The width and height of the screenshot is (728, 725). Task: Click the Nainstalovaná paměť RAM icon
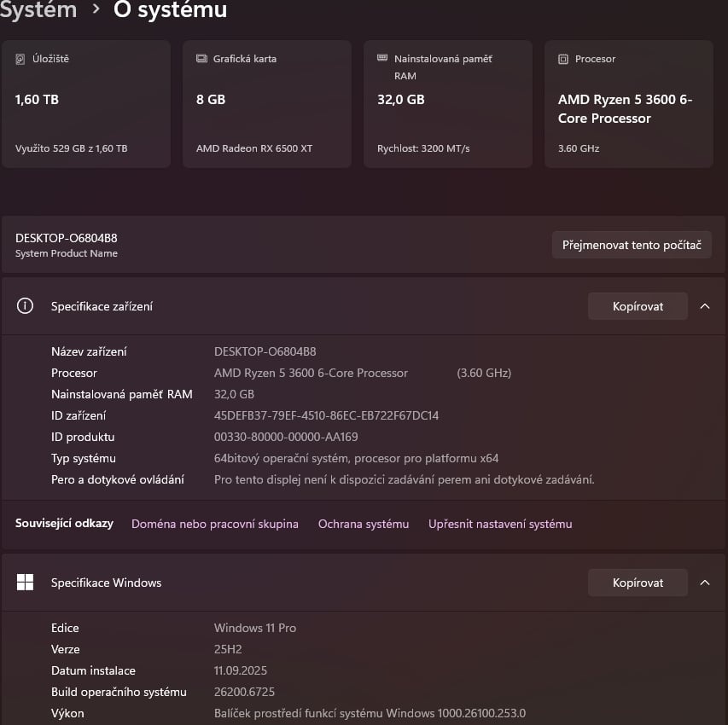pos(381,59)
